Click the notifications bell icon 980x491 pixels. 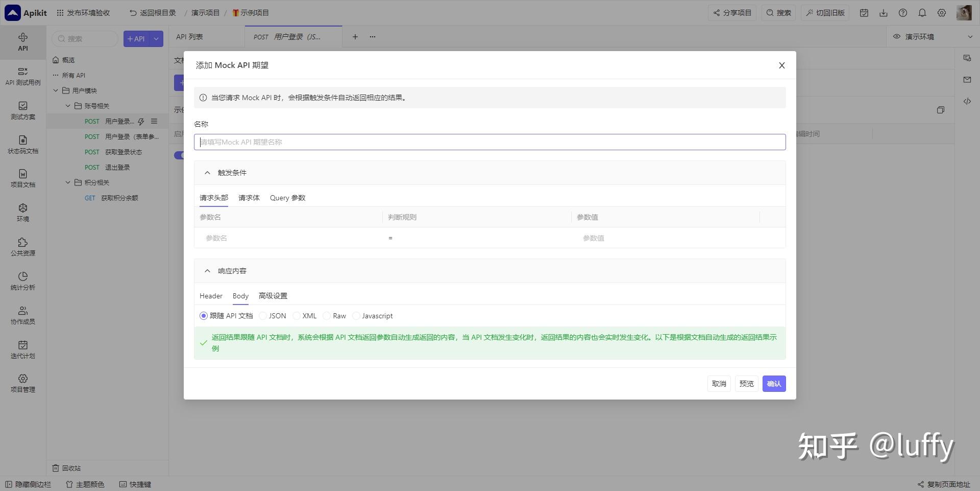(x=922, y=13)
